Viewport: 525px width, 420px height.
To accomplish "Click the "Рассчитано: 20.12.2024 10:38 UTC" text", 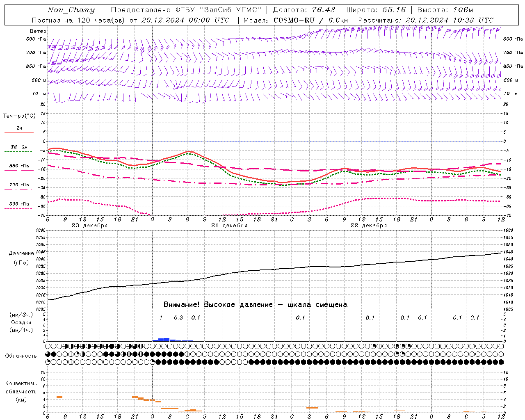I will click(426, 20).
